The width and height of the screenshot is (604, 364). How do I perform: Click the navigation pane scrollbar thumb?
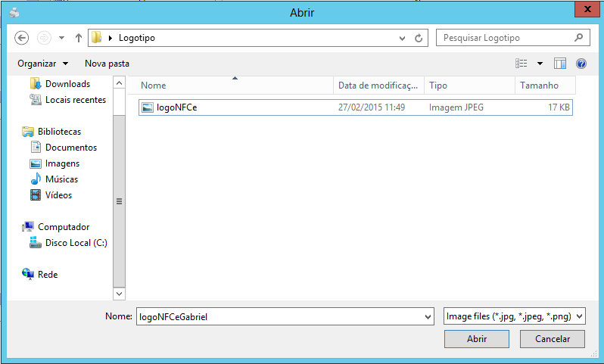119,201
